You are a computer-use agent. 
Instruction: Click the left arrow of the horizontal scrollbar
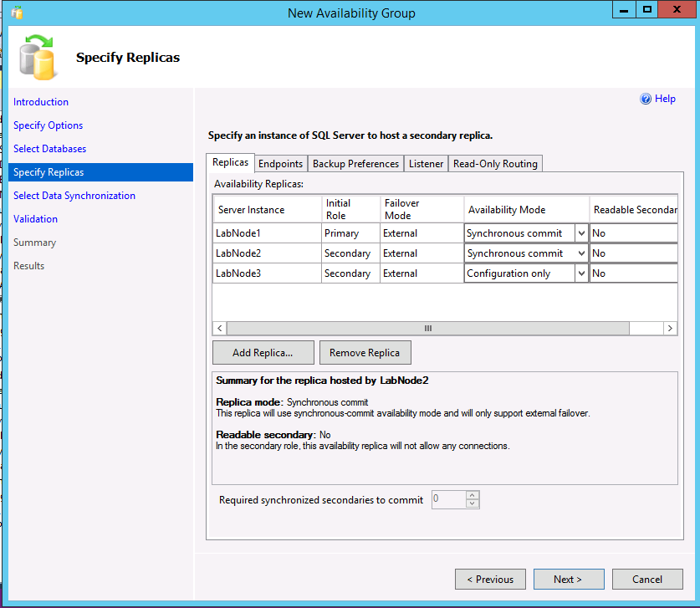(219, 328)
